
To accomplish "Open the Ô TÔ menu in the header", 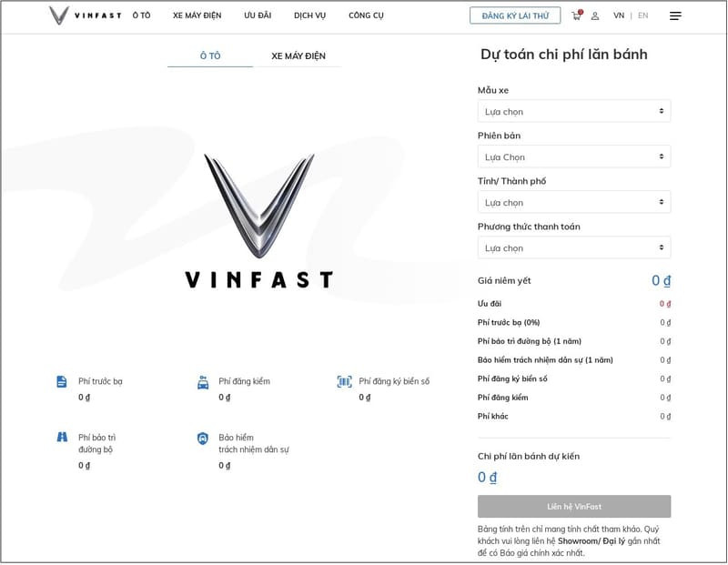I will [x=142, y=15].
